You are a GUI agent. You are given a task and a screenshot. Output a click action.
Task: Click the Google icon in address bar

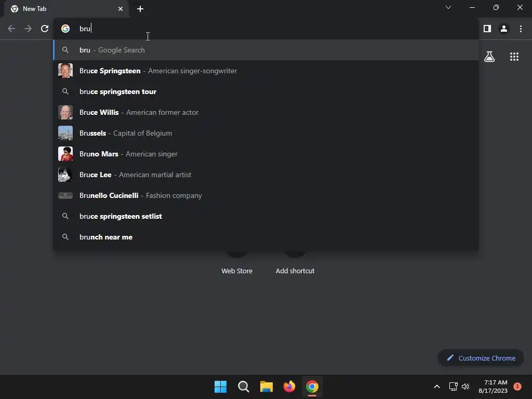(65, 29)
